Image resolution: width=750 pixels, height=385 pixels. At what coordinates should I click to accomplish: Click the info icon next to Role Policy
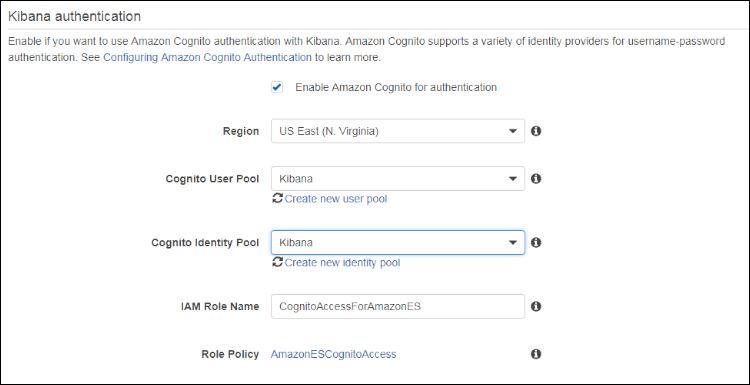click(536, 354)
